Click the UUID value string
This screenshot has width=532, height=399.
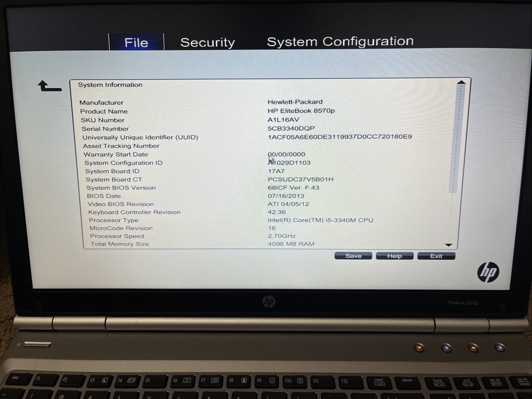click(340, 136)
